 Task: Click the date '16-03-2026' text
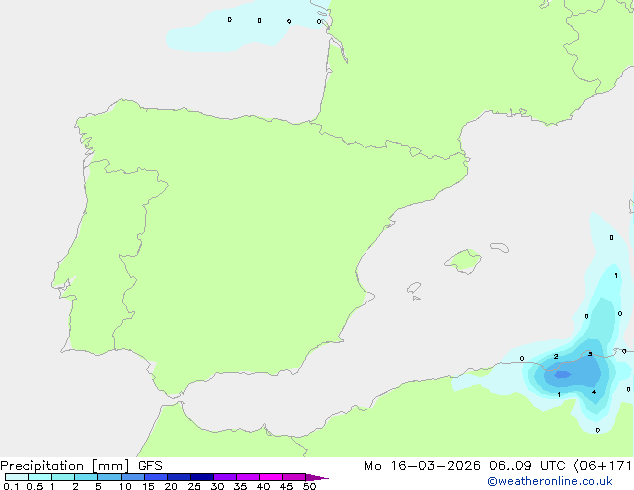pyautogui.click(x=435, y=466)
